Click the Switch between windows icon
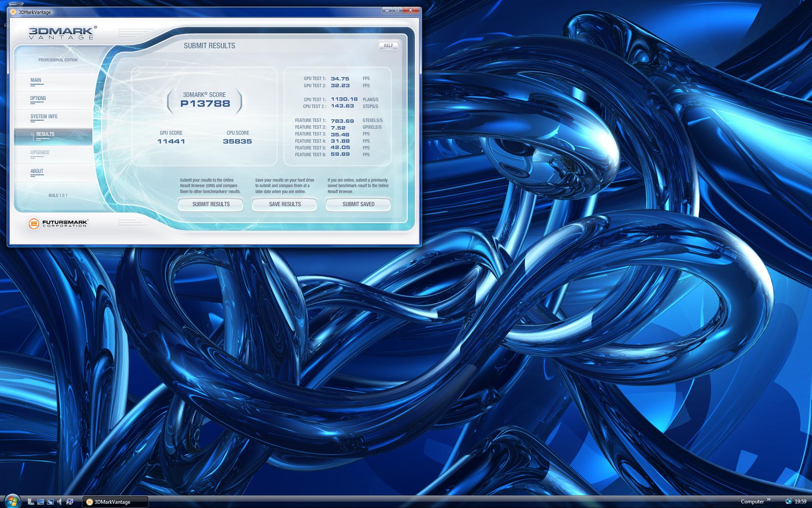Viewport: 812px width, 508px height. 50,502
